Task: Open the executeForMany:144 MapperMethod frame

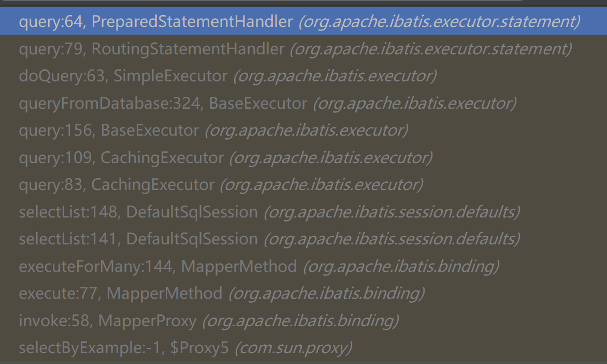Action: [157, 266]
